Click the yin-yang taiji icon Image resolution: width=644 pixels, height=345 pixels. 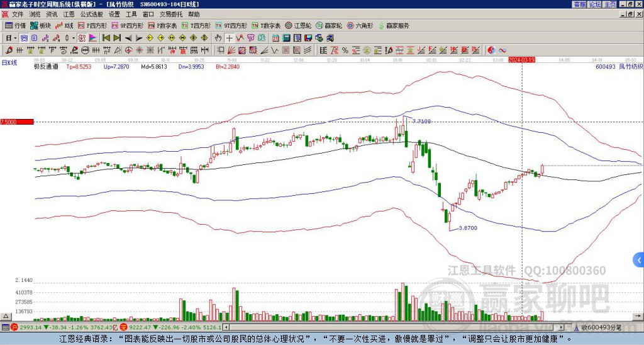pyautogui.click(x=491, y=50)
